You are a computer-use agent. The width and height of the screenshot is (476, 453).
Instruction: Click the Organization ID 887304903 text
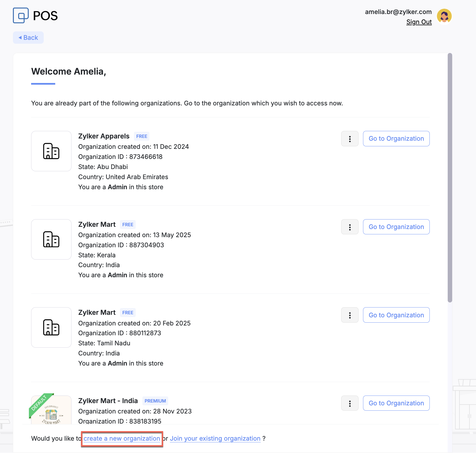point(121,245)
